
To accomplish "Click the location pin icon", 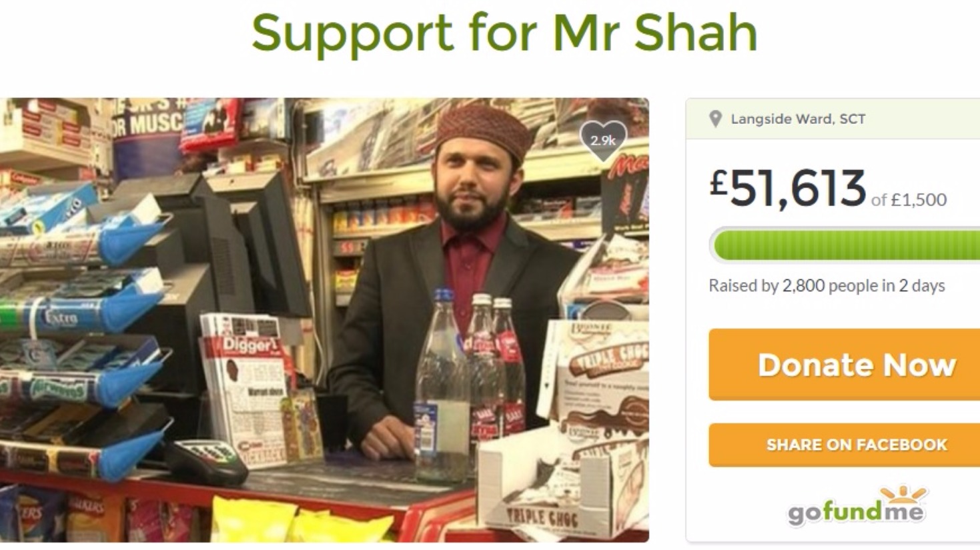I will (715, 119).
